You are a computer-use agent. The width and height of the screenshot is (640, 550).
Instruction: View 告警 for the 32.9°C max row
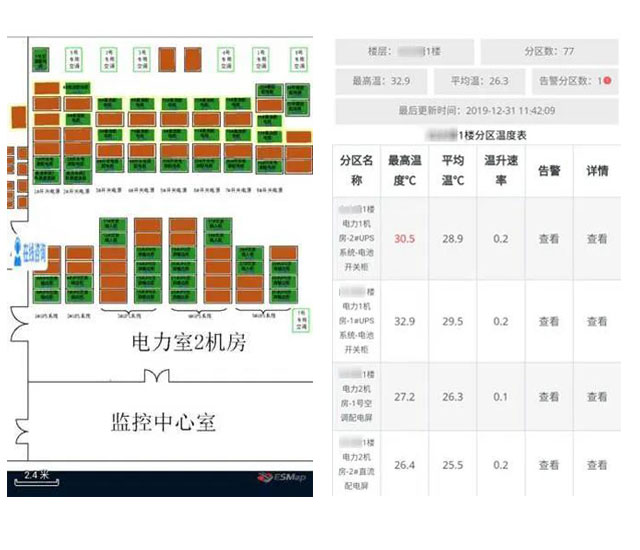[549, 322]
